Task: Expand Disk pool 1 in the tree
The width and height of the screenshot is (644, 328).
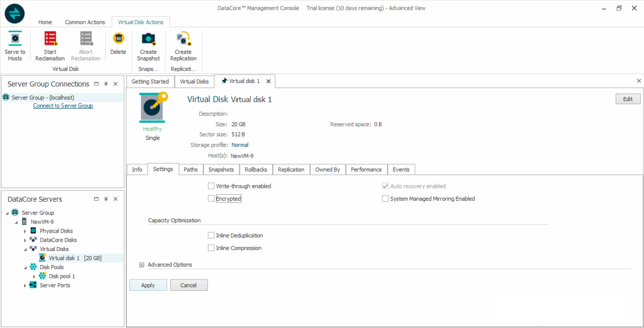Action: [x=34, y=276]
